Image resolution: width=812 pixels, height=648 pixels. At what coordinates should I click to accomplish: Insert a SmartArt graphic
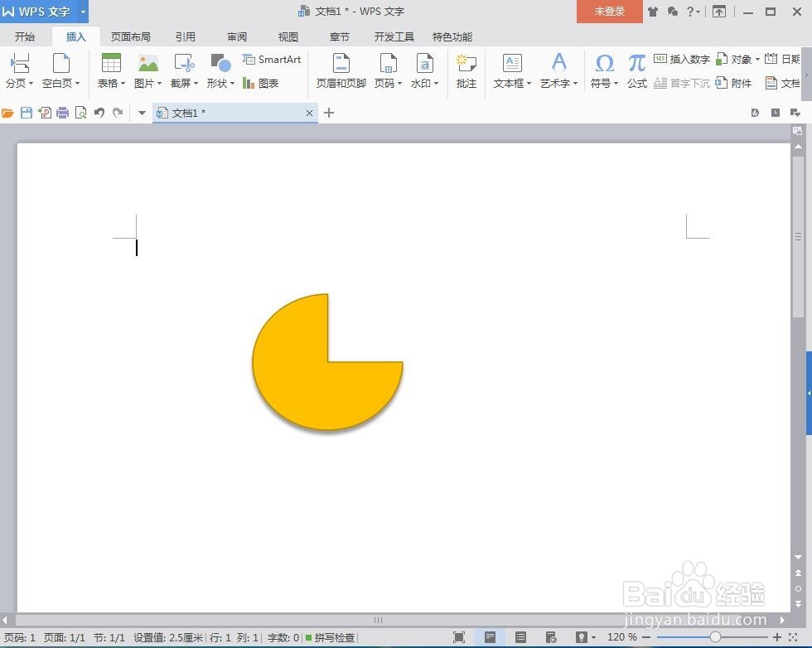[x=272, y=60]
